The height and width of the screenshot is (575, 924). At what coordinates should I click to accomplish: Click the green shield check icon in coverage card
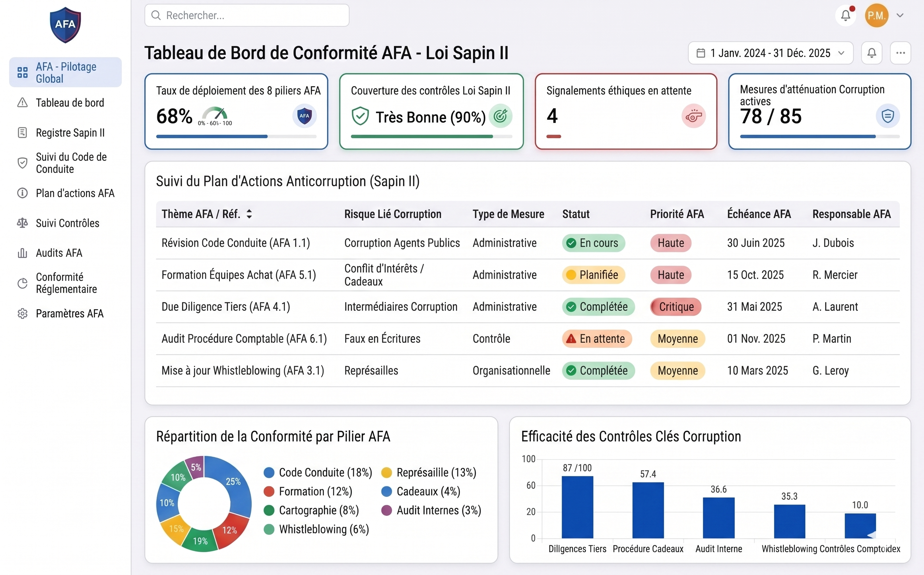(x=360, y=116)
